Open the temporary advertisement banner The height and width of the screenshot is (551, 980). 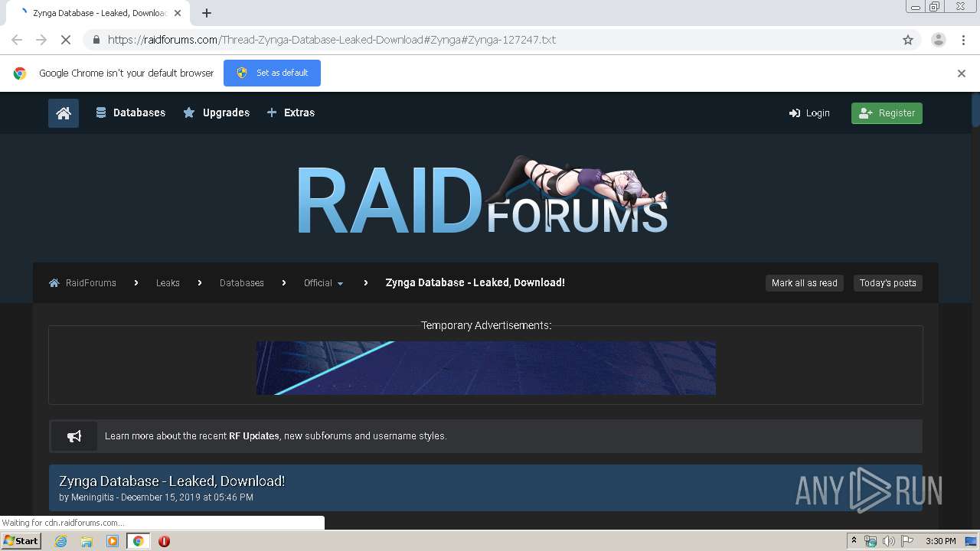485,368
